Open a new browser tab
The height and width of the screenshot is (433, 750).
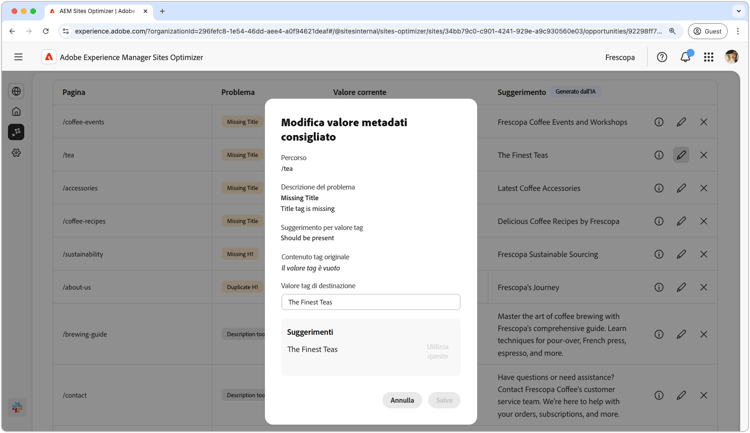162,11
